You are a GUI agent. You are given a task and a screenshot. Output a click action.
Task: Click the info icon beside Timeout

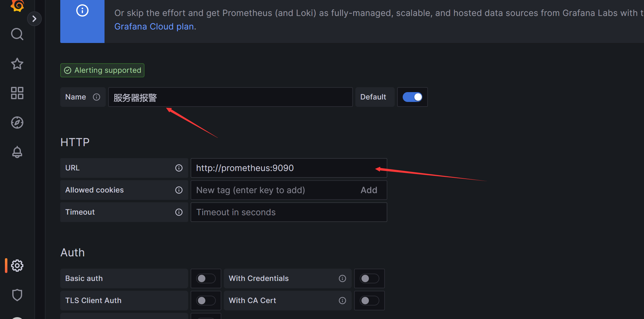(x=179, y=212)
